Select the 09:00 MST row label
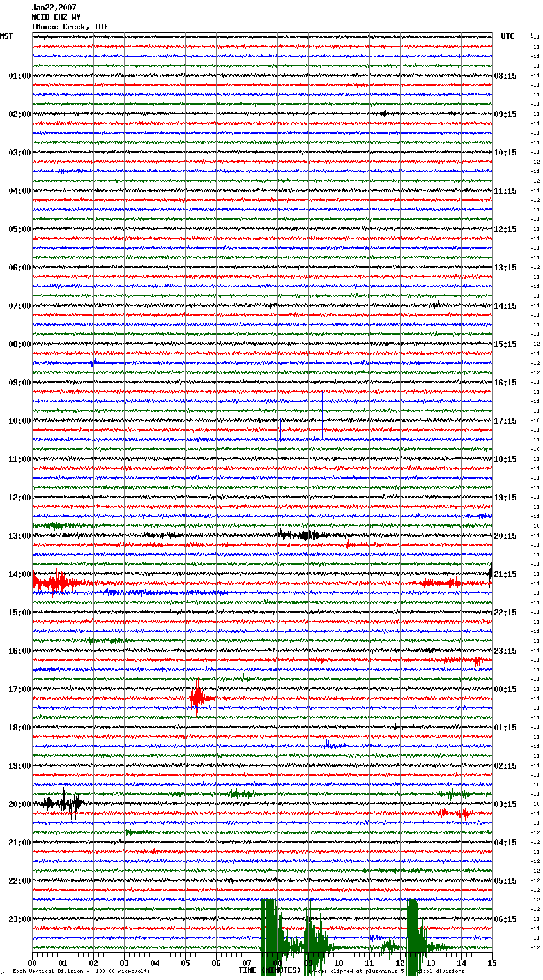The width and height of the screenshot is (543, 980). (x=20, y=383)
